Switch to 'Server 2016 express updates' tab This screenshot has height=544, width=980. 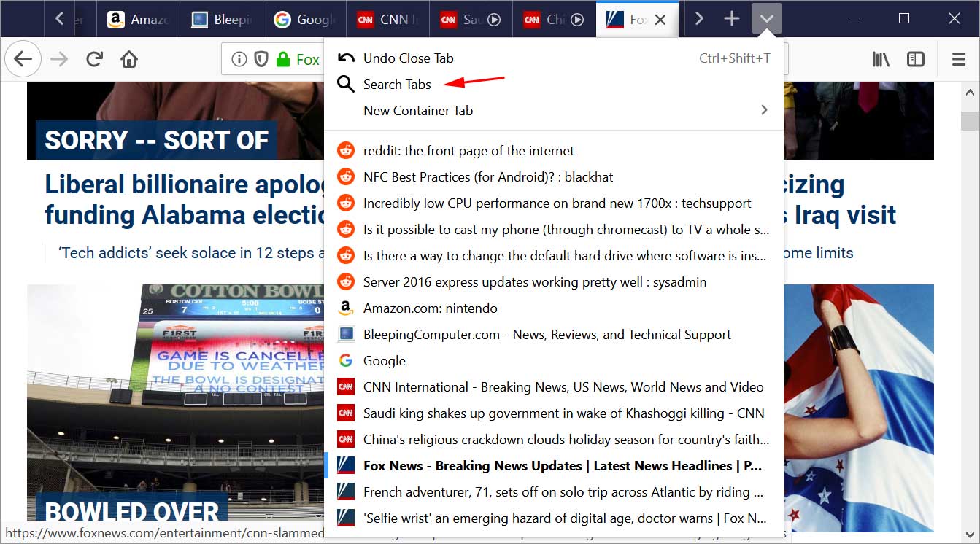point(554,282)
